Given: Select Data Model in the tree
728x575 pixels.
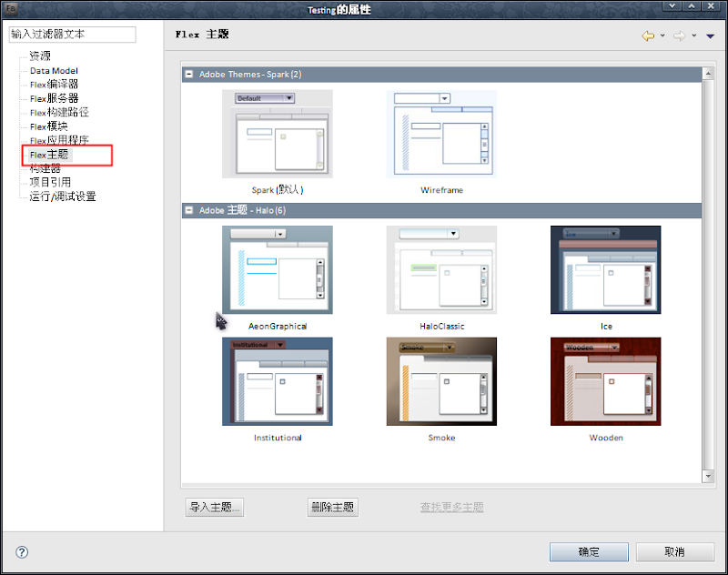Looking at the screenshot, I should 54,71.
